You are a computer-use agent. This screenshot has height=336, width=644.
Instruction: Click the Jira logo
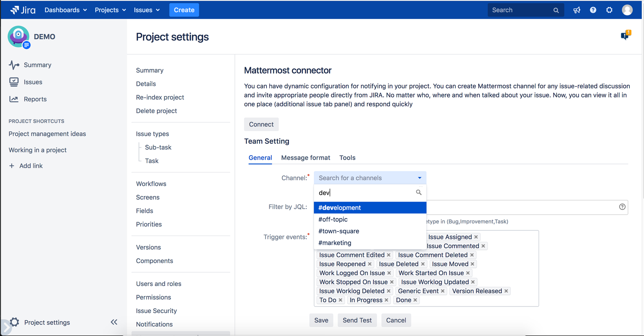(23, 10)
